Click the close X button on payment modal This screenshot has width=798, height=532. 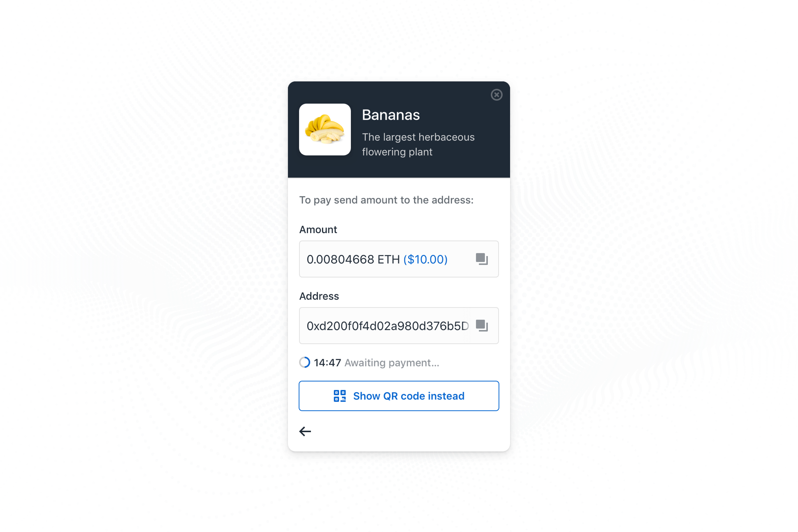(x=497, y=95)
